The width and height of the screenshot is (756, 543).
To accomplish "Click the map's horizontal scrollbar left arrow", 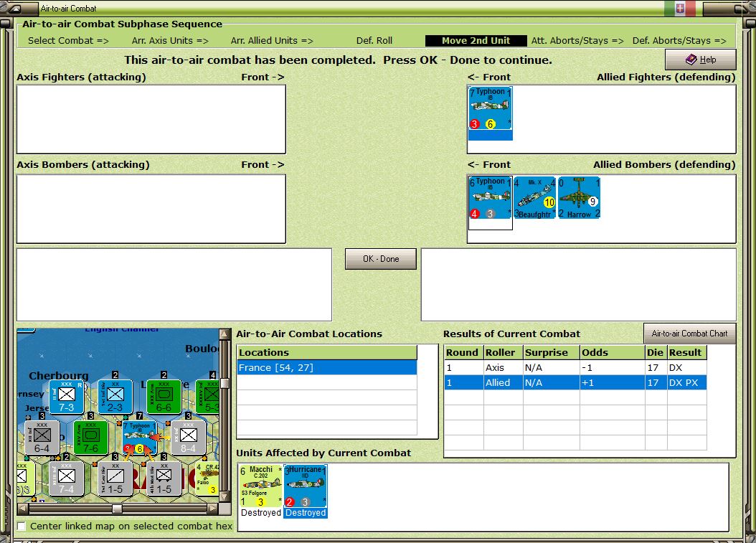I will tap(22, 509).
